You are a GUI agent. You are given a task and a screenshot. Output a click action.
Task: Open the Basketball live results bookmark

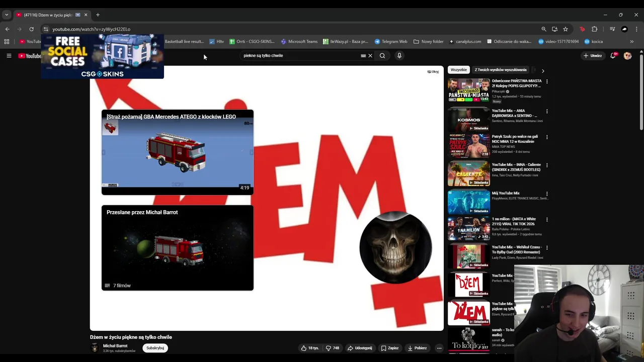click(184, 42)
